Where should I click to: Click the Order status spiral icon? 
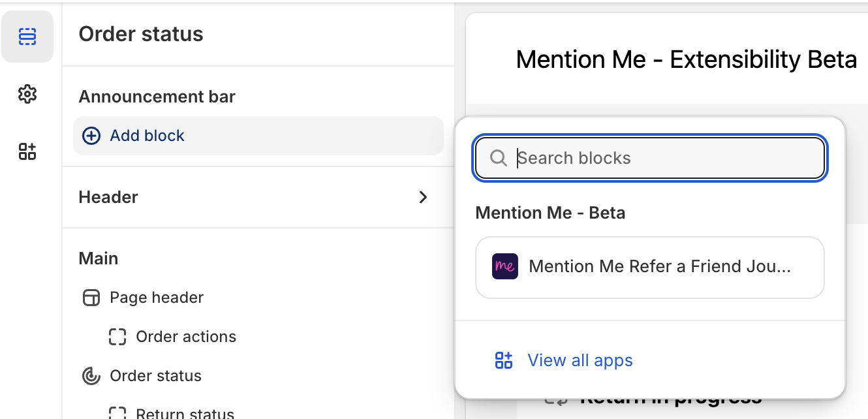[91, 376]
